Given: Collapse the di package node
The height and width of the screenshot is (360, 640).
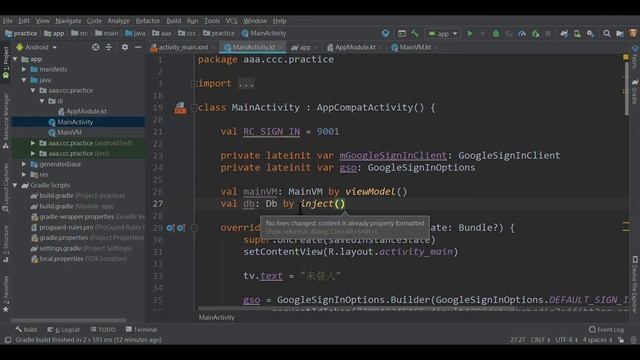Looking at the screenshot, I should (42, 101).
